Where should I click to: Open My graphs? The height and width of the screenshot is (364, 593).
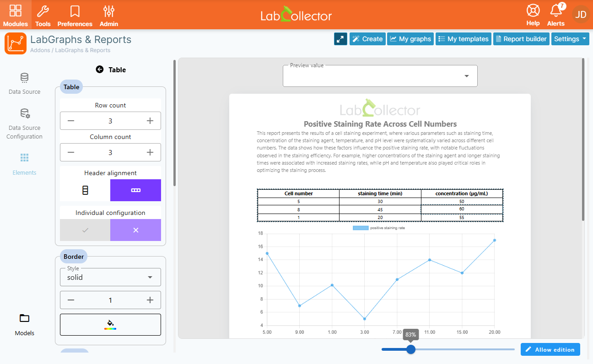click(410, 39)
